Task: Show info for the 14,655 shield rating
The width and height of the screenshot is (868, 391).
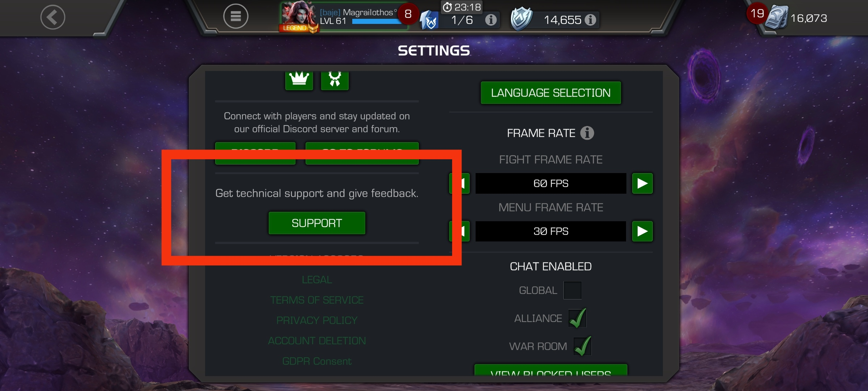Action: click(590, 20)
